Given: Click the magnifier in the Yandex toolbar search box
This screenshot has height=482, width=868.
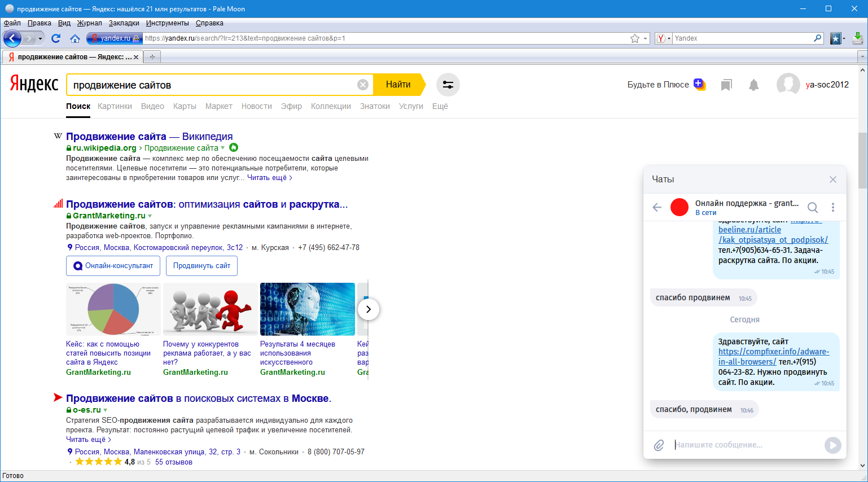Looking at the screenshot, I should [x=818, y=38].
